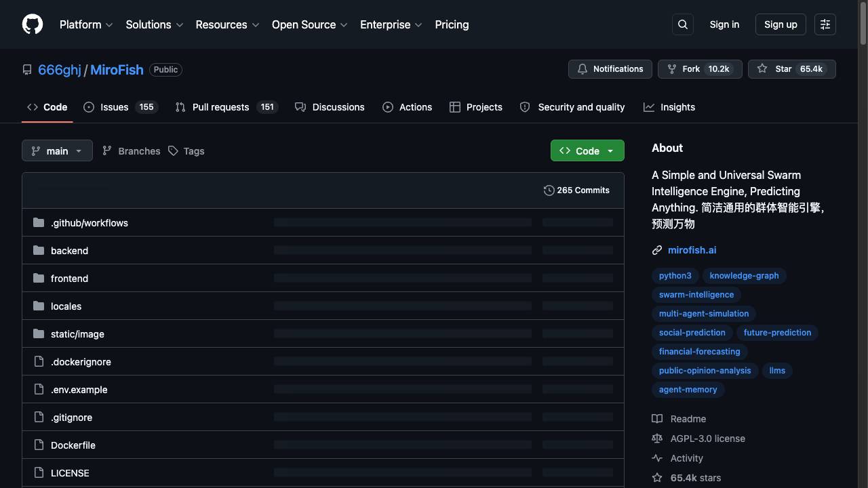Select the agent-memory topic tag
Viewport: 868px width, 488px height.
tap(688, 390)
